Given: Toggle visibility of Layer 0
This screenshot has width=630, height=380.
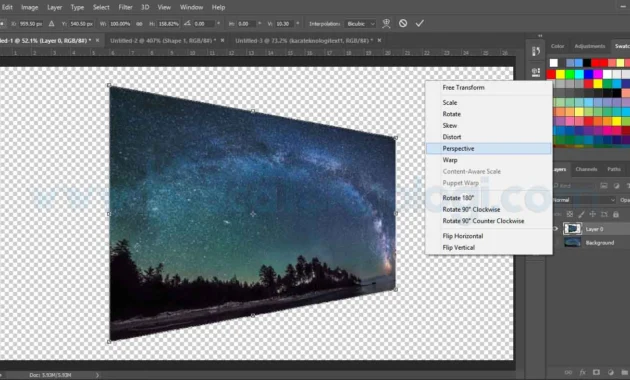Looking at the screenshot, I should point(556,229).
